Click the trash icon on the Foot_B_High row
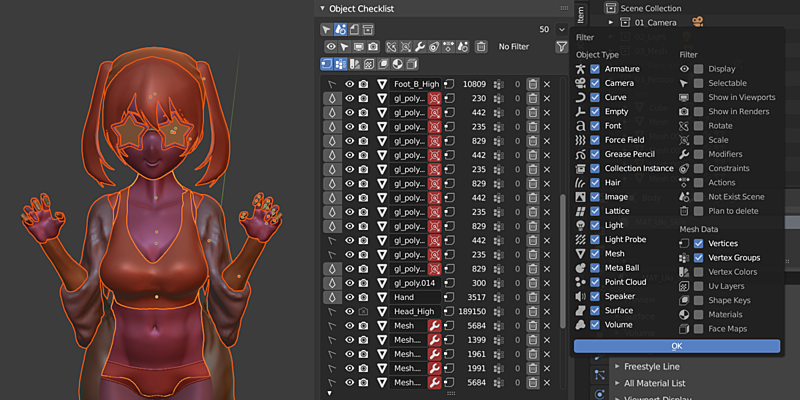This screenshot has width=800, height=400. pos(532,84)
